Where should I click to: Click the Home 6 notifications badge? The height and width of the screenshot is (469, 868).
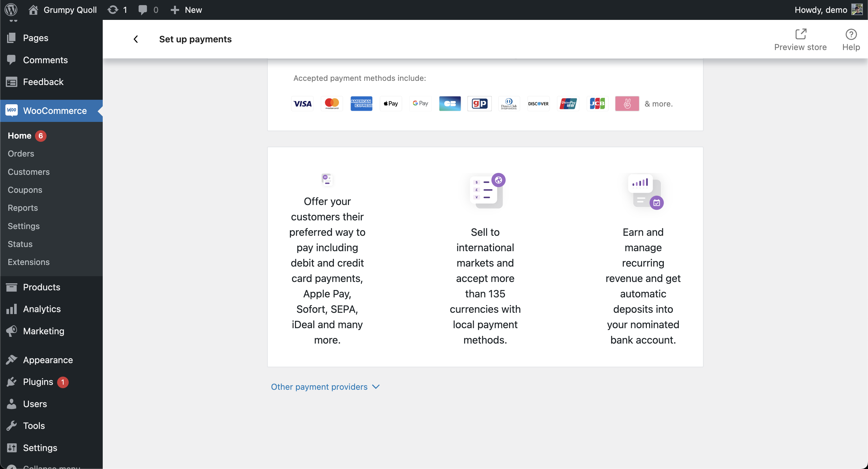(40, 136)
